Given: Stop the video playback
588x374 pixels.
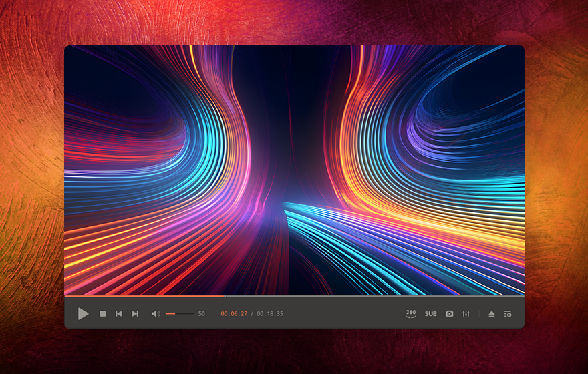Looking at the screenshot, I should pyautogui.click(x=103, y=314).
